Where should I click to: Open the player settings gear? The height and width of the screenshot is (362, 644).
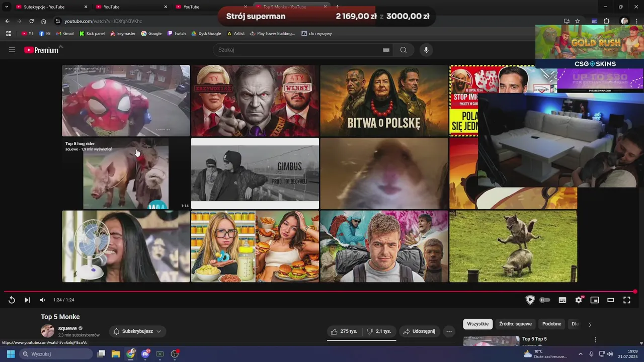pyautogui.click(x=579, y=300)
